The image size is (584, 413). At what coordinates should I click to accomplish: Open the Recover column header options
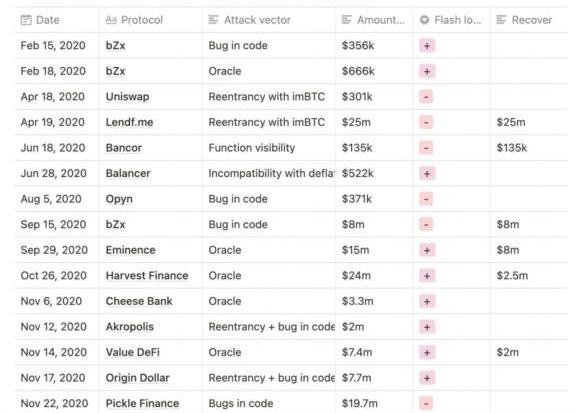(x=529, y=20)
